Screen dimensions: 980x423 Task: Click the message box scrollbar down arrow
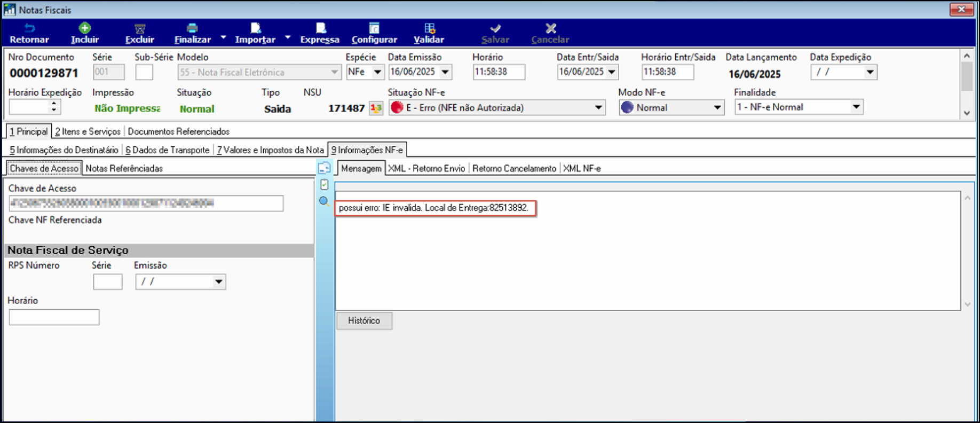[967, 304]
